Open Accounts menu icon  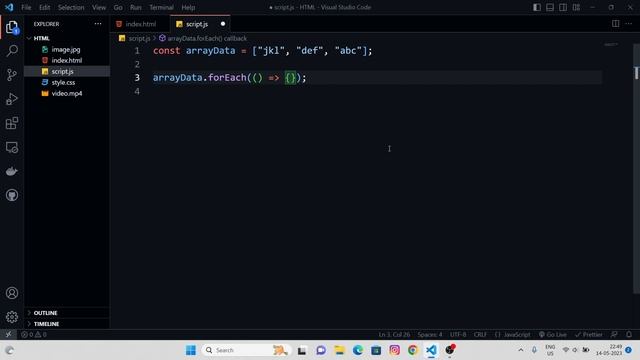[12, 293]
